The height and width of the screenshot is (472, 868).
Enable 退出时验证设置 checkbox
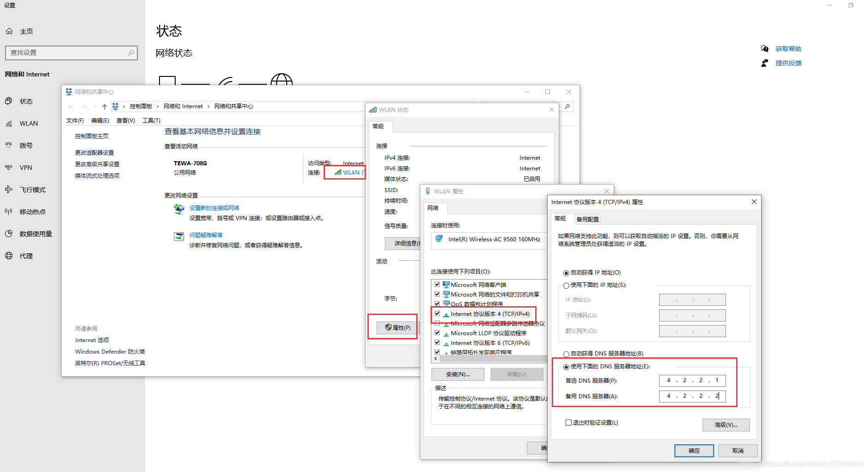[568, 422]
